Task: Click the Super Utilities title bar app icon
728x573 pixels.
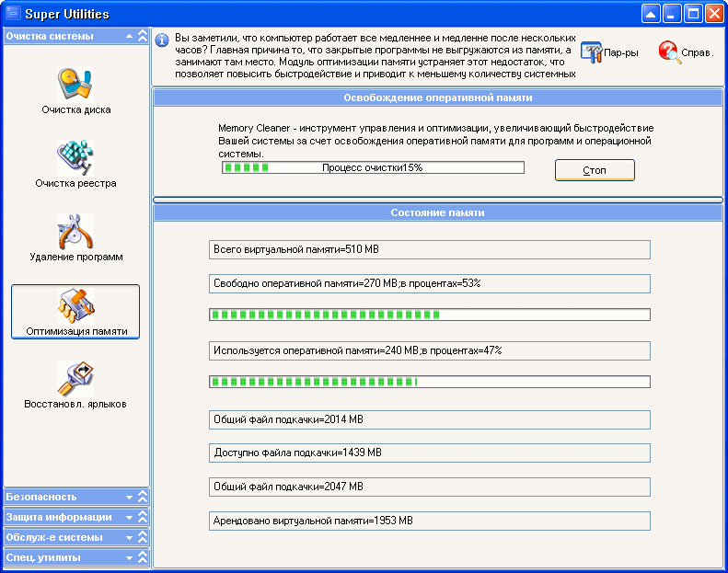Action: click(x=14, y=14)
